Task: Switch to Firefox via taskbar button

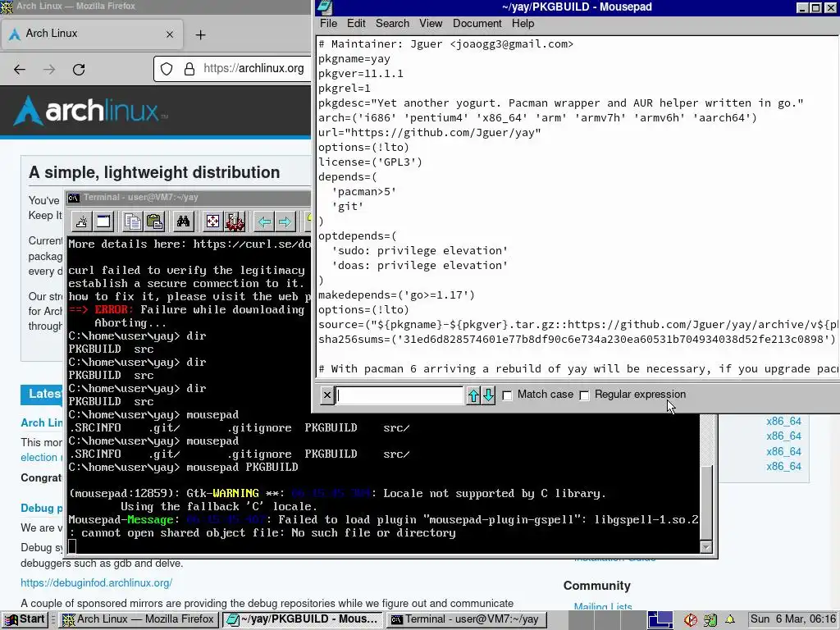Action: 139,619
